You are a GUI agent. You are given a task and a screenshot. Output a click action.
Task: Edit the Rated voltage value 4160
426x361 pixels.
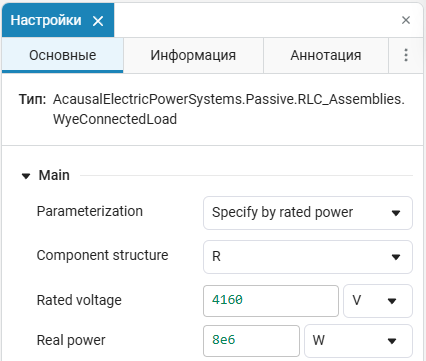coord(271,301)
